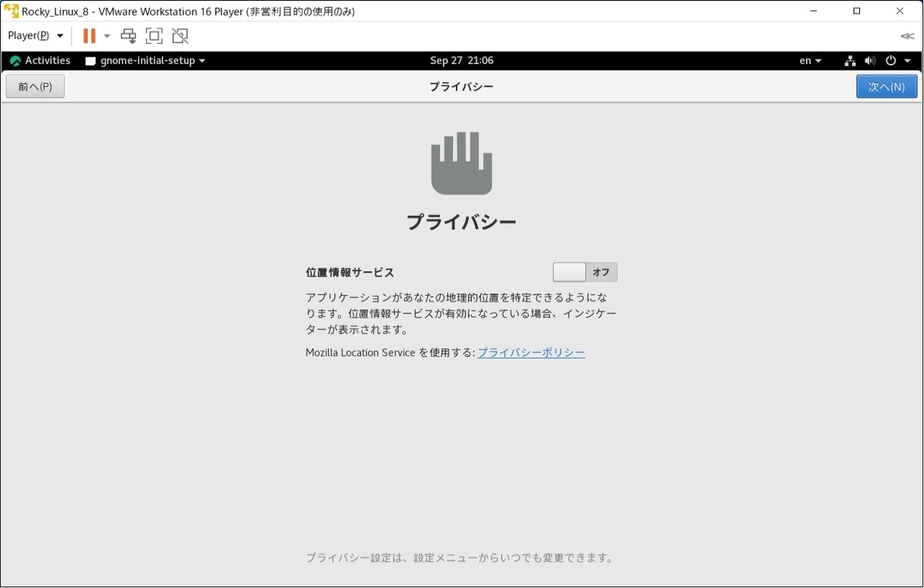Click Activities in the top bar
The image size is (924, 588).
point(48,60)
